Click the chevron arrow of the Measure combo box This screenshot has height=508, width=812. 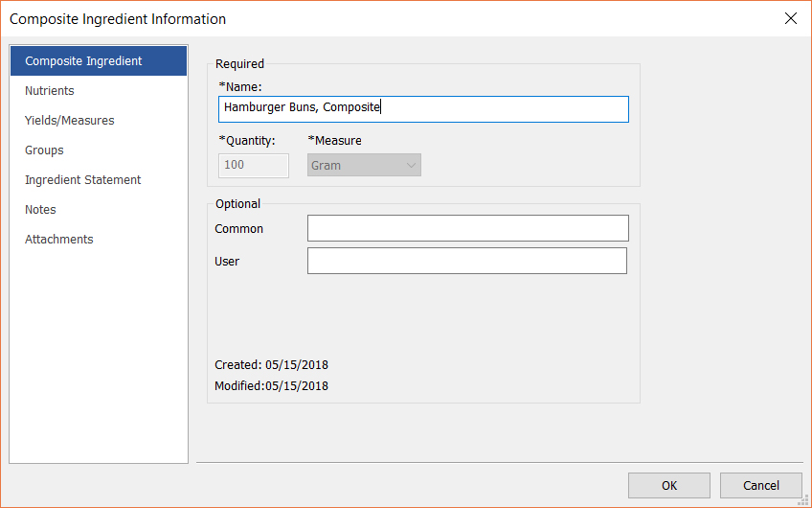tap(411, 165)
